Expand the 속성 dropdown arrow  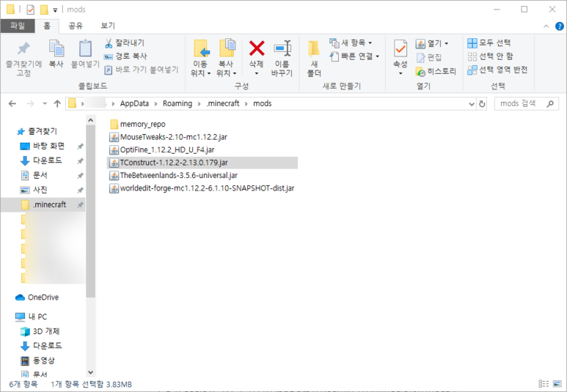point(400,74)
